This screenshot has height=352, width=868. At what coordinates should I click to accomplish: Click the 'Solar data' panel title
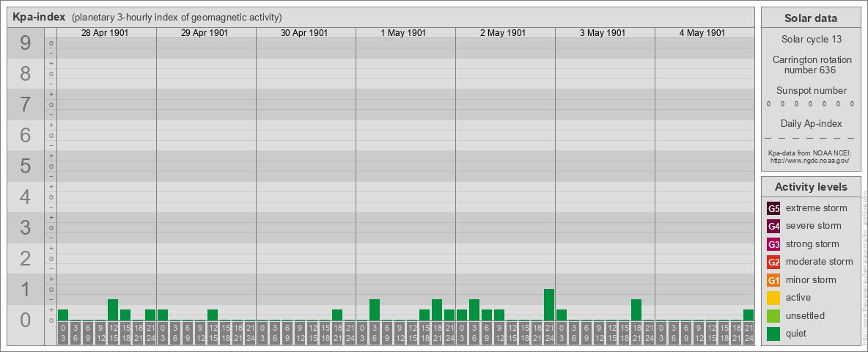[x=811, y=18]
